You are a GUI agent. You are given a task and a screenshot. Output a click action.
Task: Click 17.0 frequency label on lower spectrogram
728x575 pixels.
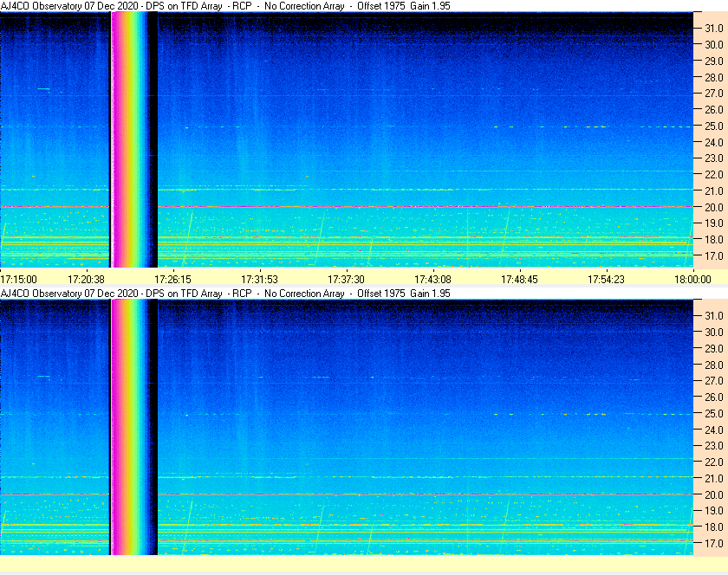(714, 543)
